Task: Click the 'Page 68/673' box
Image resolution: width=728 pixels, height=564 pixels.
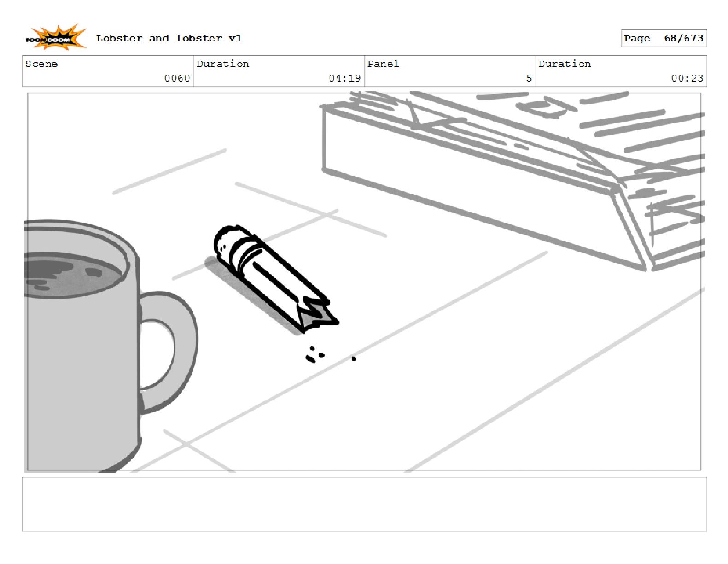Action: (664, 38)
